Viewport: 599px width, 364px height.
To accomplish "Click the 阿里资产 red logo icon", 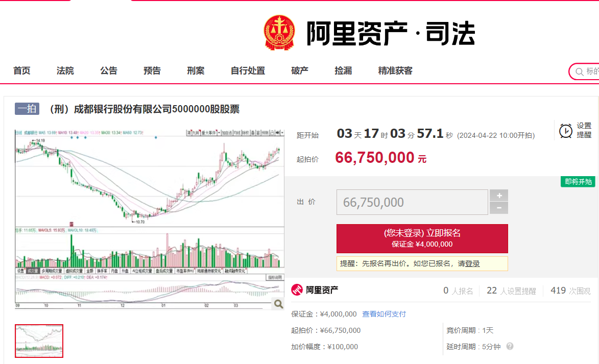I will click(297, 290).
